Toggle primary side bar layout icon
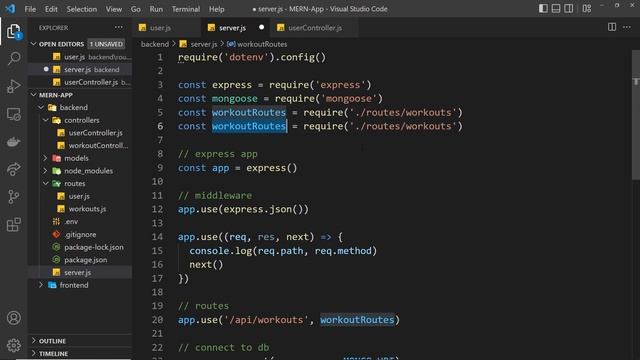640x360 pixels. click(x=543, y=9)
